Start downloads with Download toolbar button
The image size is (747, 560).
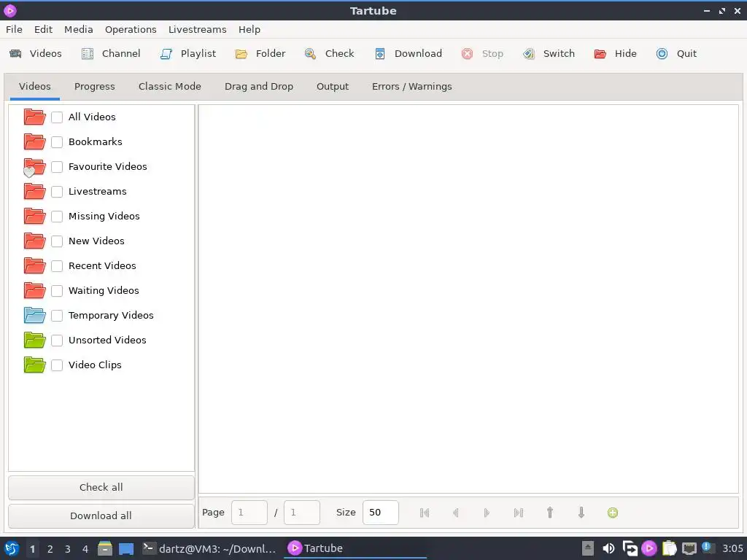(409, 53)
